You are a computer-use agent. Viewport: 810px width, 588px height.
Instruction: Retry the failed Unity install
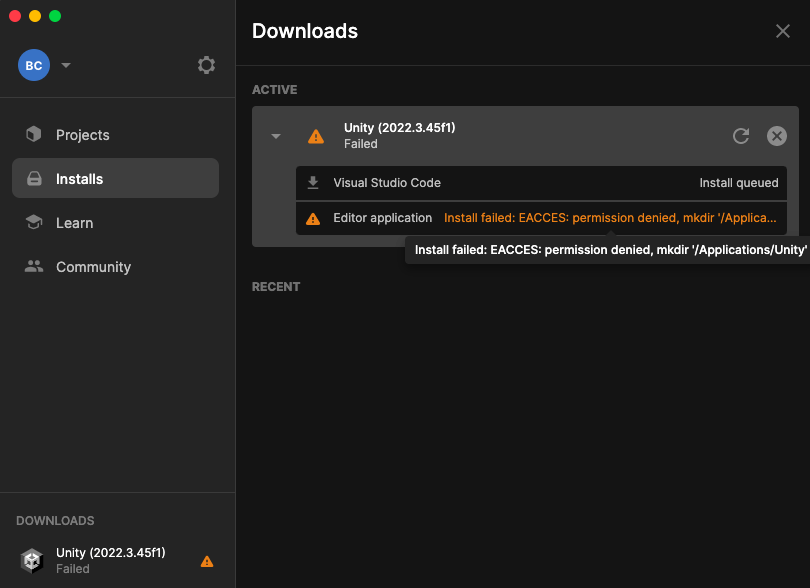click(741, 136)
